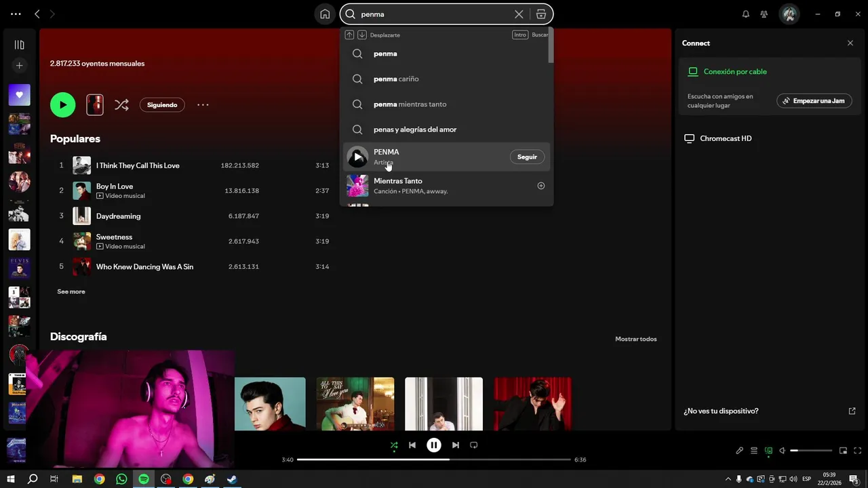Open the play queue icon

(754, 451)
